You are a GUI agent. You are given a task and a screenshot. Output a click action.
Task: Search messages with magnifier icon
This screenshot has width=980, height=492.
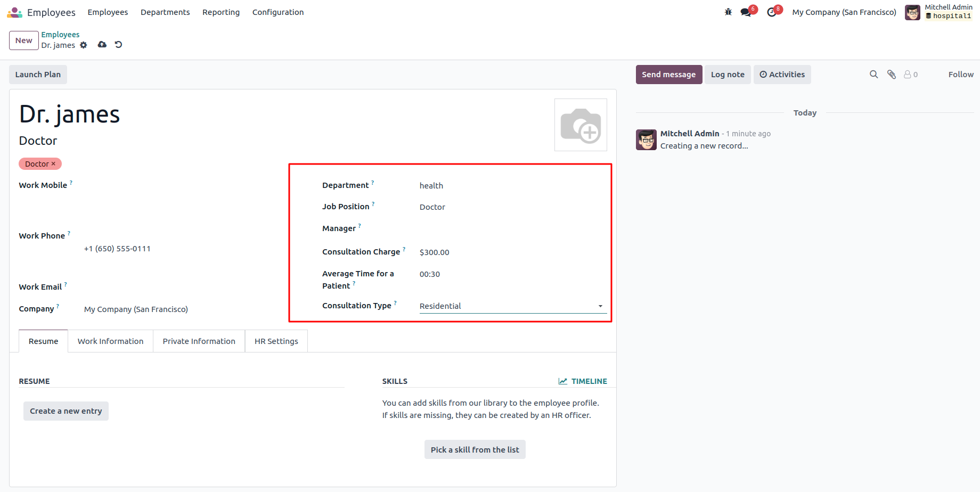[873, 75]
